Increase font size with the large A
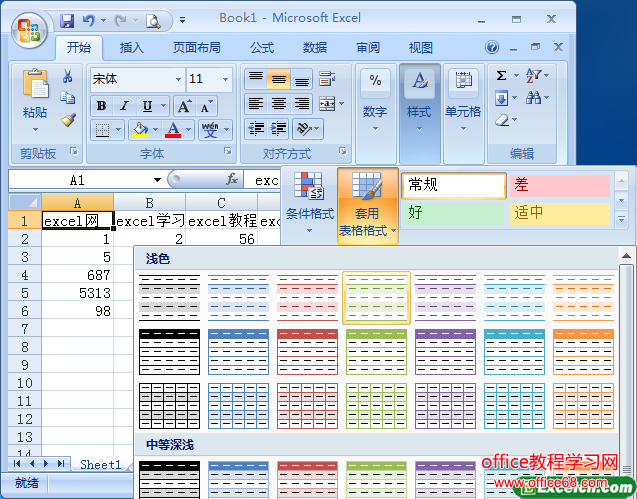The height and width of the screenshot is (499, 637). pos(184,106)
